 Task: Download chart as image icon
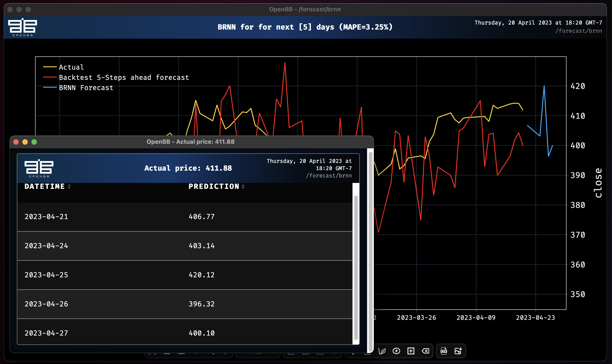(458, 351)
